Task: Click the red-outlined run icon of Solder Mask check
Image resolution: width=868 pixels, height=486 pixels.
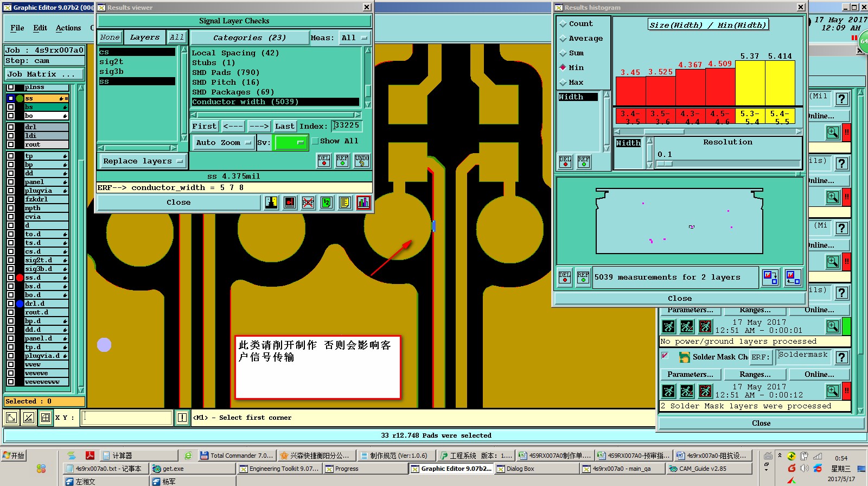Action: tap(705, 391)
